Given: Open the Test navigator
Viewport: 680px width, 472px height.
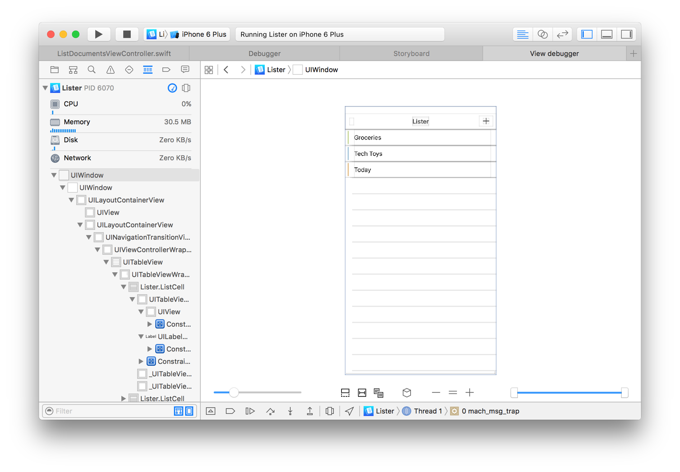Looking at the screenshot, I should (x=129, y=69).
